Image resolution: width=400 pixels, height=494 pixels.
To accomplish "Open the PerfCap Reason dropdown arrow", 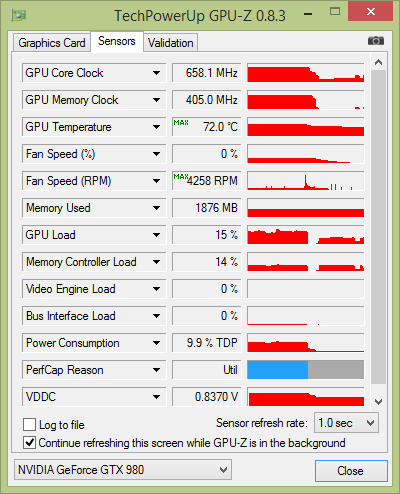I will click(x=156, y=370).
